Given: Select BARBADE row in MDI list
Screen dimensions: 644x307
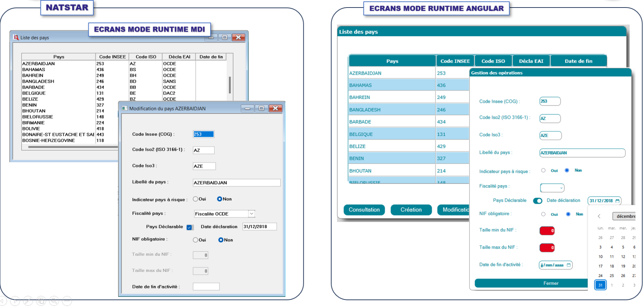Looking at the screenshot, I should tap(124, 87).
